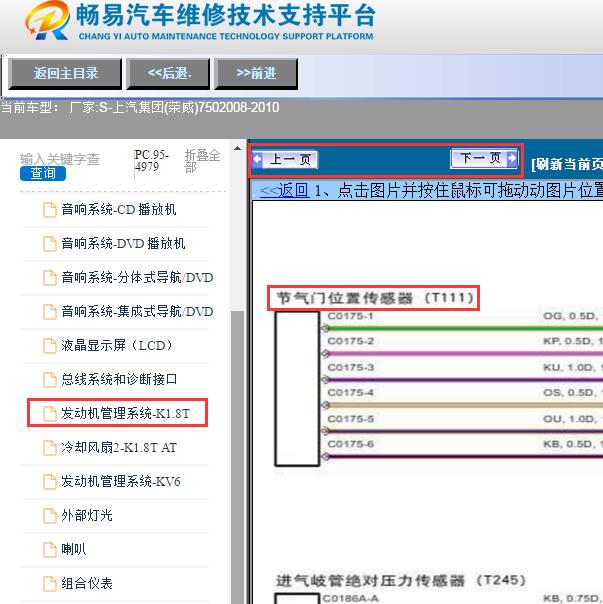The height and width of the screenshot is (604, 603).
Task: Open 音响系统-分体式导航/DVD entry
Action: (137, 277)
